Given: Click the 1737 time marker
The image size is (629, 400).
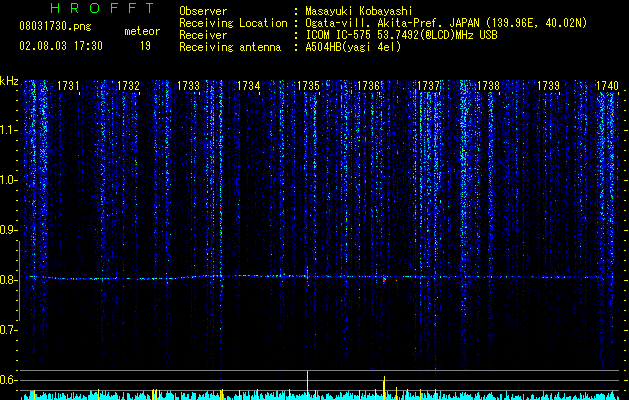Looking at the screenshot, I should click(x=428, y=86).
